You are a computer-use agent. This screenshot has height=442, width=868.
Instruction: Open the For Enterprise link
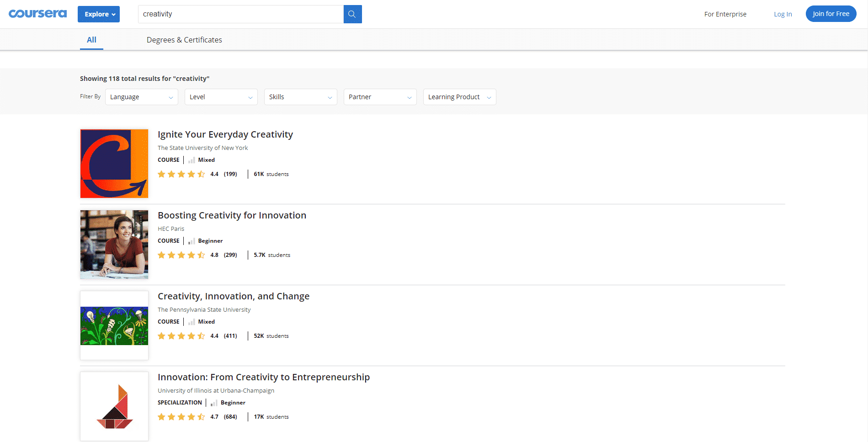tap(725, 14)
